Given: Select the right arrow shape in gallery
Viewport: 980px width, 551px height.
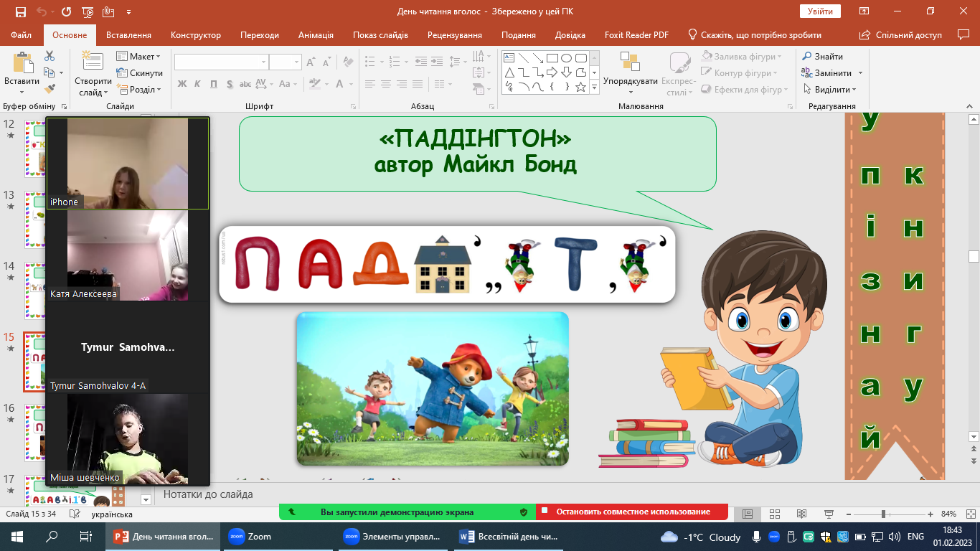Looking at the screenshot, I should [x=552, y=72].
